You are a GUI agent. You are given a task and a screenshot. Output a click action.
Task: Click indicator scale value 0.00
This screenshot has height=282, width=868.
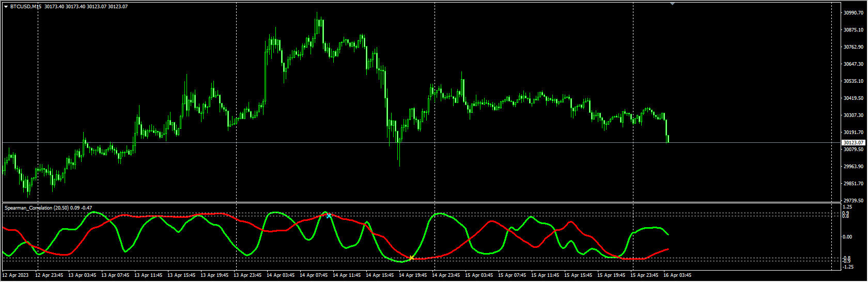tap(847, 236)
